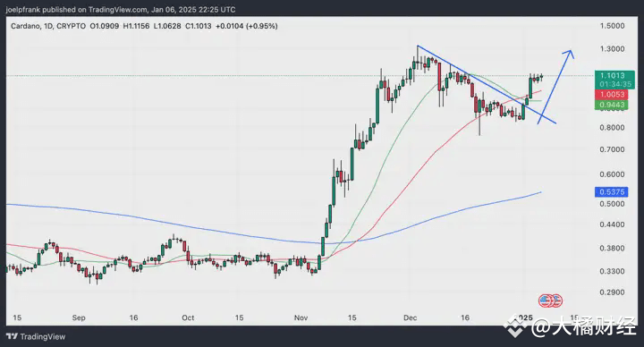Click the 0.8000 price axis label
Viewport: 644px width, 347px height.
pos(612,128)
